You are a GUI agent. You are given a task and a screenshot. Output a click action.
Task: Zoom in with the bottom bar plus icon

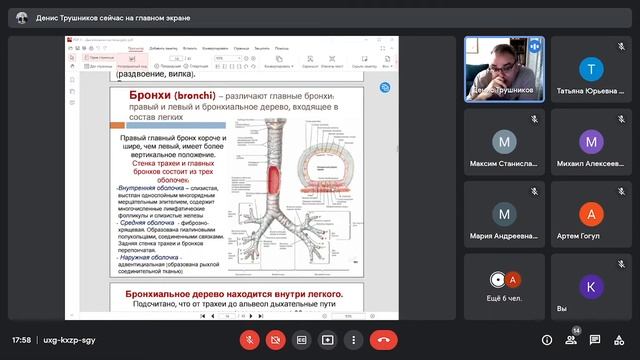[x=372, y=316]
